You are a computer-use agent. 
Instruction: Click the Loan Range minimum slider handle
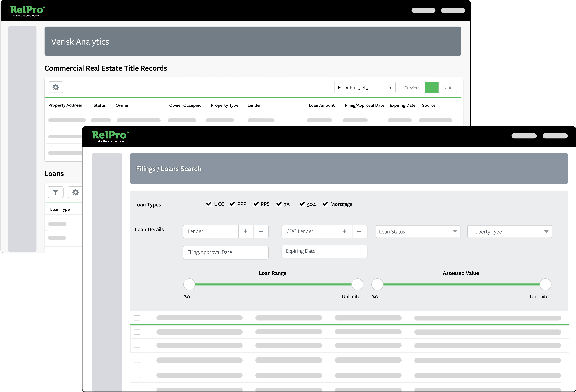point(189,284)
